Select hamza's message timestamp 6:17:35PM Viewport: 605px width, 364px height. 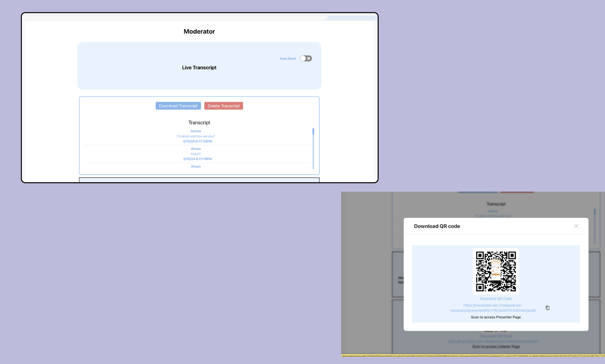[x=197, y=141]
